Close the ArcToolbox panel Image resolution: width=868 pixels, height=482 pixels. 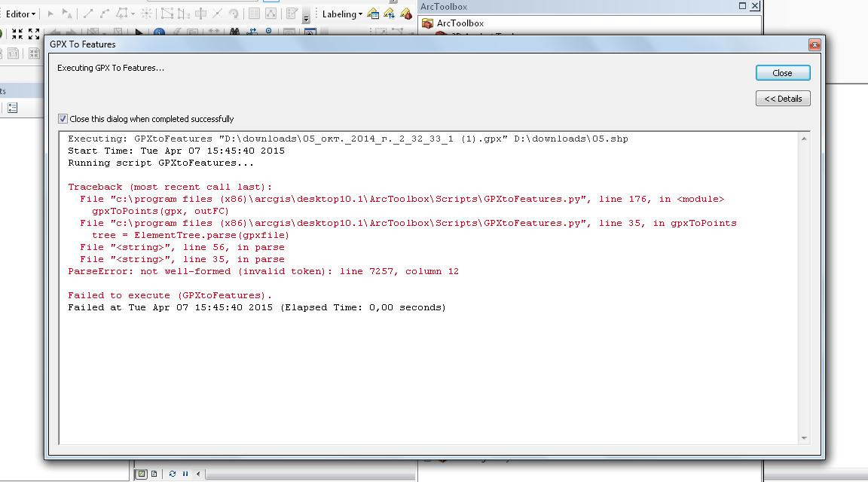point(754,6)
